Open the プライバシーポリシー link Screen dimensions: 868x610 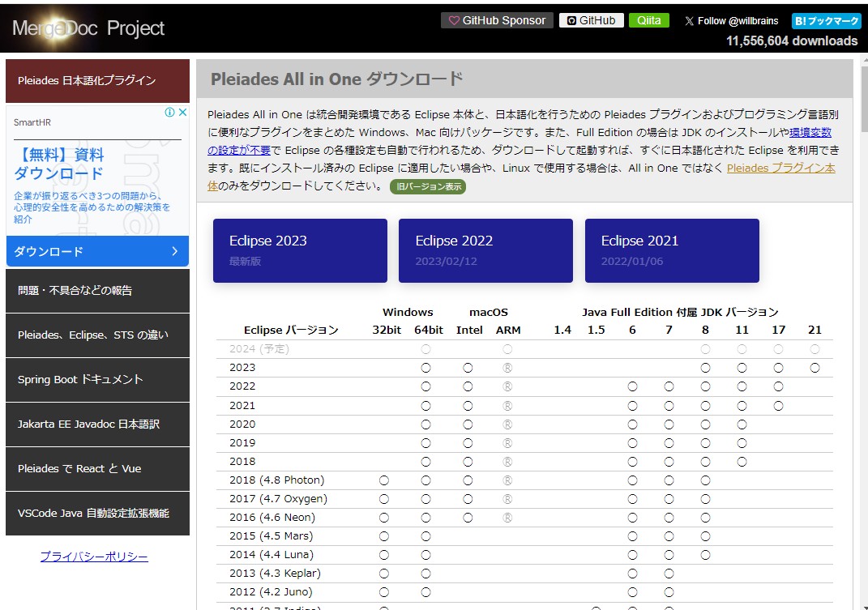[94, 557]
